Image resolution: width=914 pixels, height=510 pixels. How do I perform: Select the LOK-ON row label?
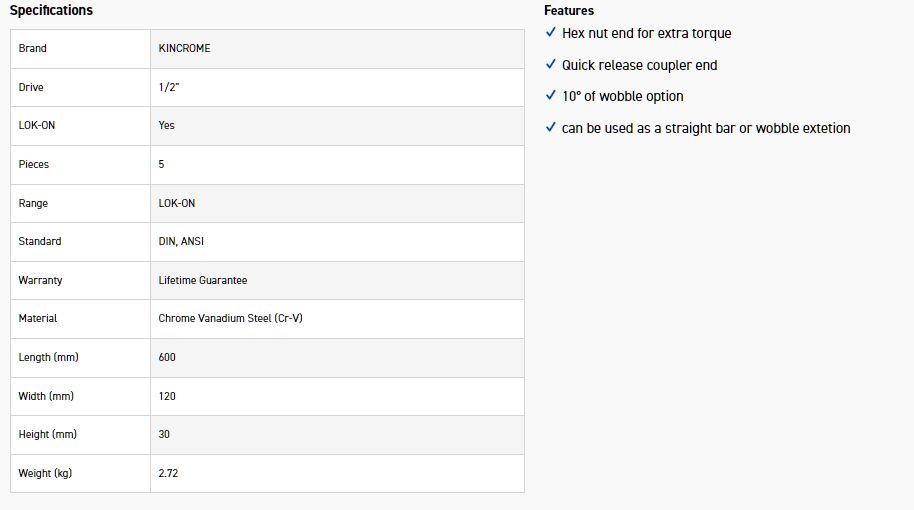(37, 126)
